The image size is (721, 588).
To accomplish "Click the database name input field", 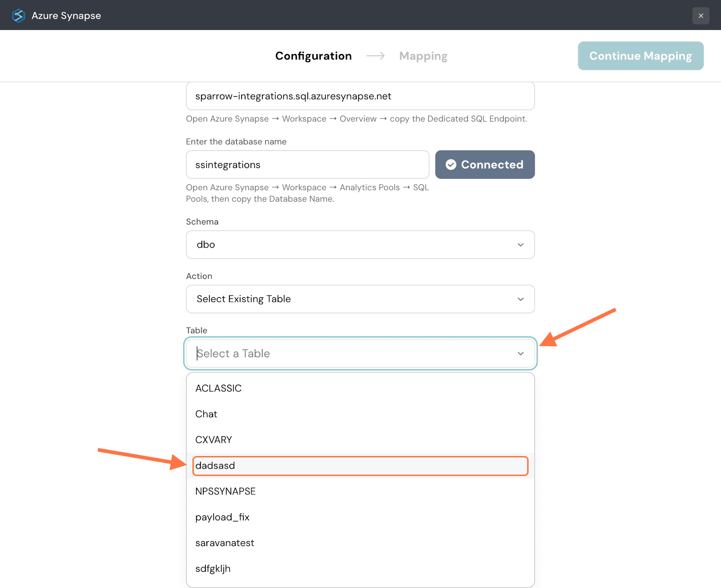I will pos(307,165).
